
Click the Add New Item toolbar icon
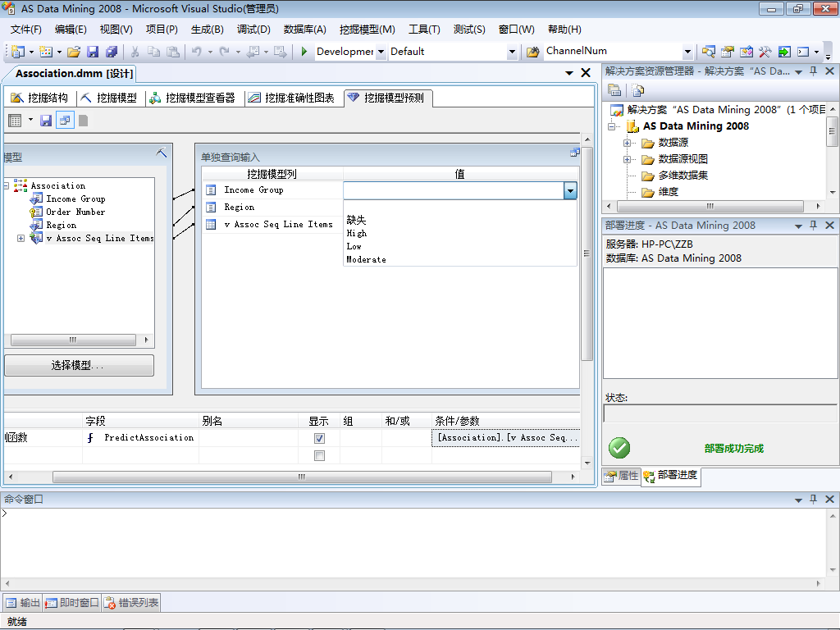pos(46,52)
